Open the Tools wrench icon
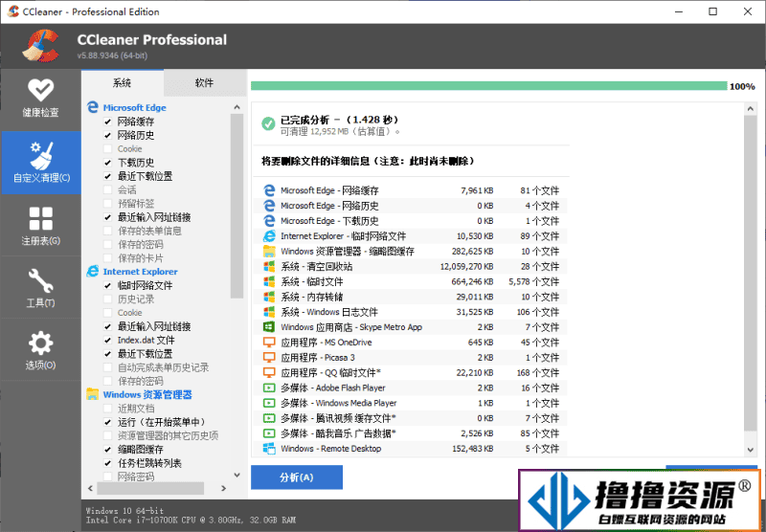This screenshot has height=532, width=766. coord(40,280)
